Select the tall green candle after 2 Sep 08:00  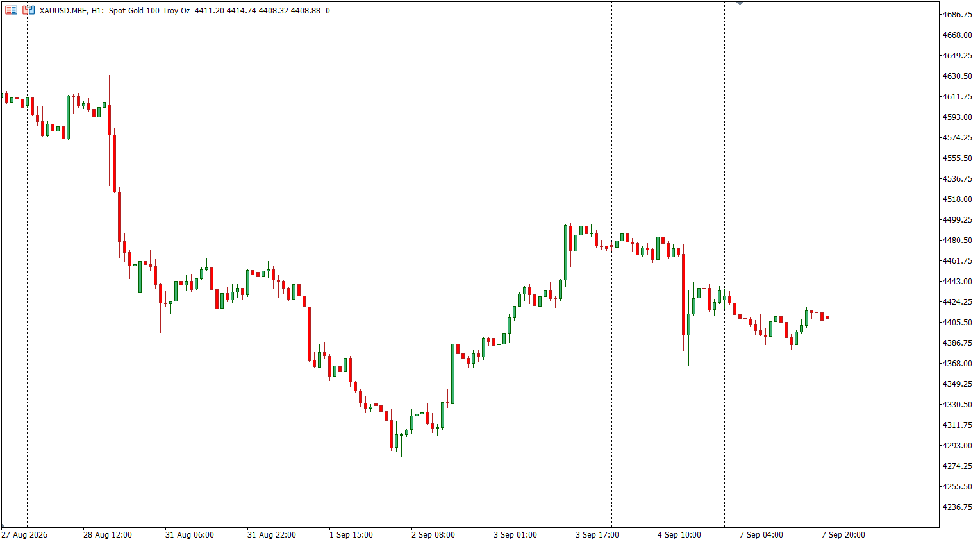pos(453,374)
